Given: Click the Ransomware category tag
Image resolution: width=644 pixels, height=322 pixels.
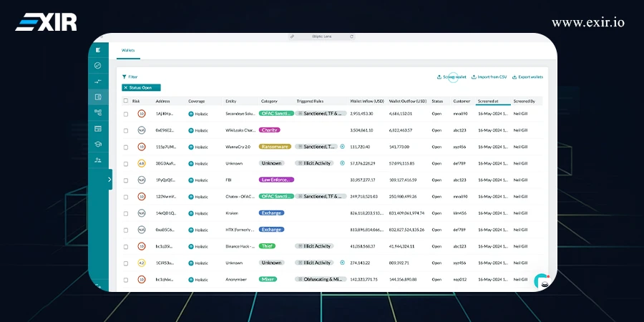Looking at the screenshot, I should (x=275, y=147).
